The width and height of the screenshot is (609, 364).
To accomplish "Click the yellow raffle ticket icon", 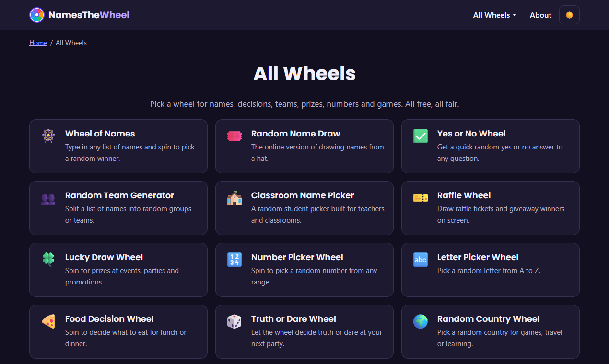I will point(420,198).
